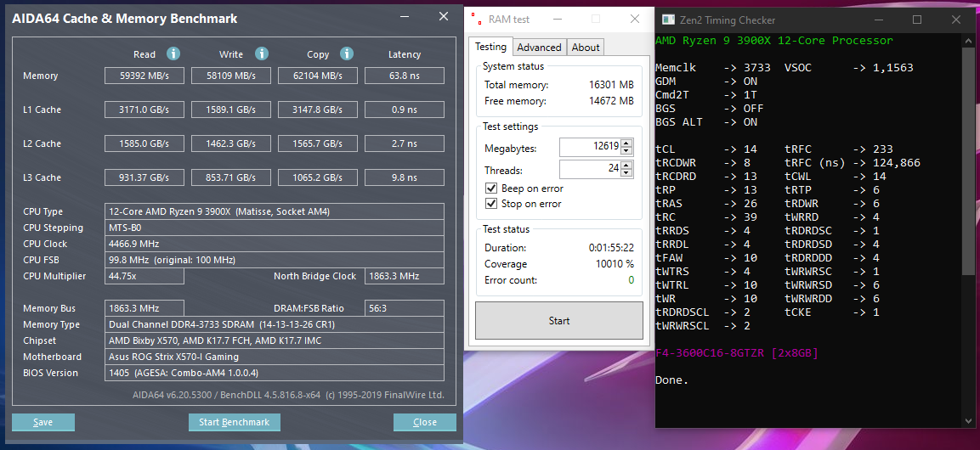The height and width of the screenshot is (450, 980).
Task: Switch to the Testing tab in RAM test
Action: point(490,47)
